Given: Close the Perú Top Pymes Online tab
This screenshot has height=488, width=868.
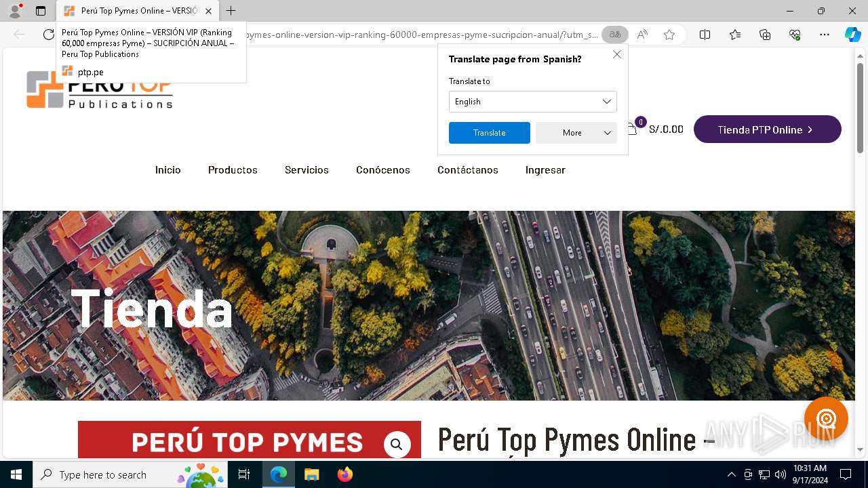Looking at the screenshot, I should pyautogui.click(x=209, y=11).
